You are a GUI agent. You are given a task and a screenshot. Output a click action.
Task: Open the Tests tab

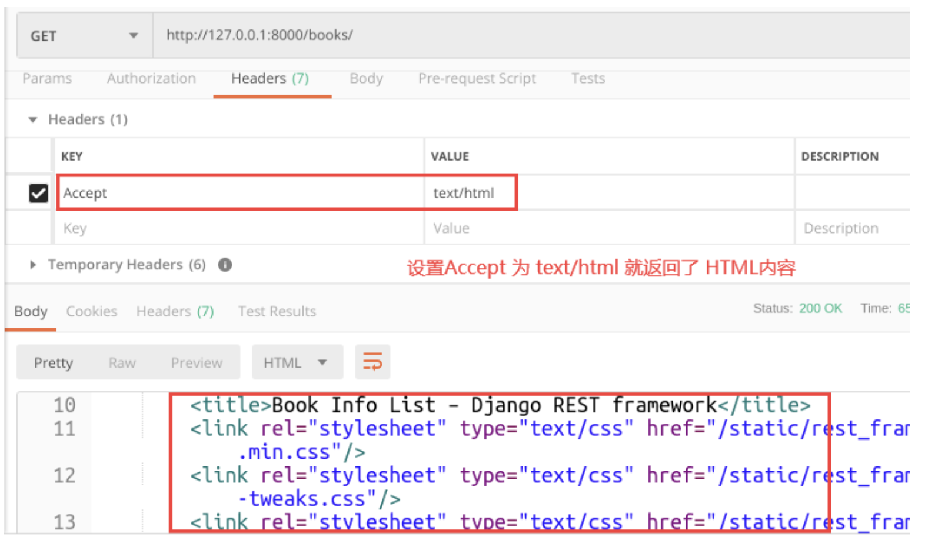pyautogui.click(x=588, y=78)
